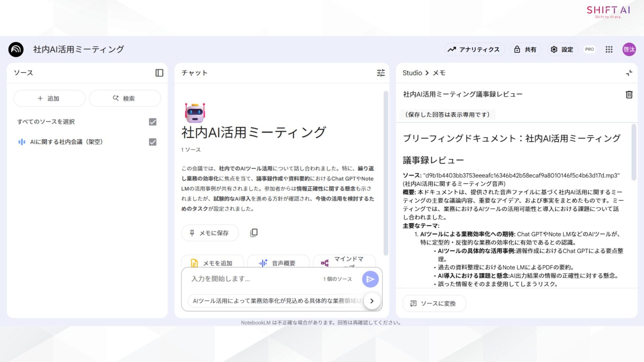Screen dimensions: 644x362
Task: Open 設定 with the gear icon
Action: [x=562, y=49]
